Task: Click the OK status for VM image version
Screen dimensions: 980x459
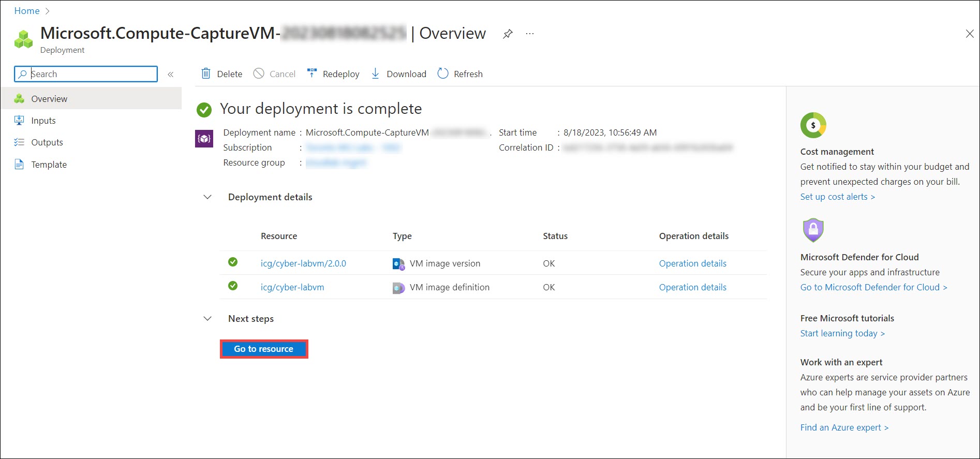Action: 549,263
